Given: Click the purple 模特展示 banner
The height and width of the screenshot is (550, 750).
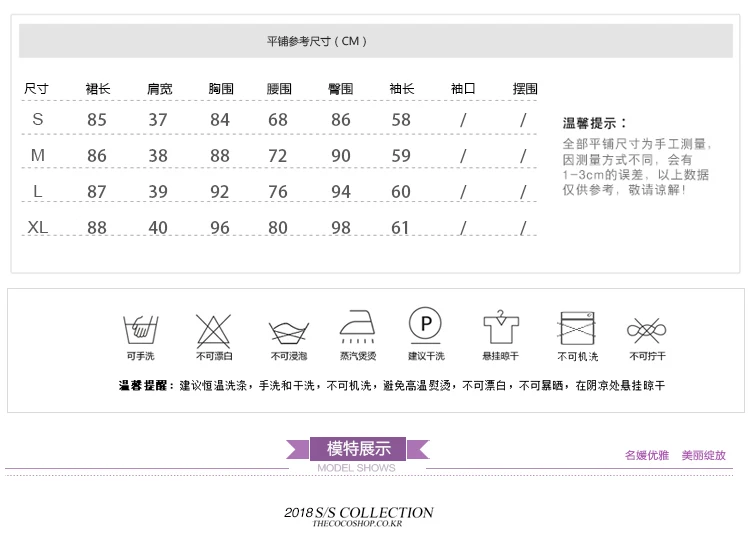Looking at the screenshot, I should 358,449.
